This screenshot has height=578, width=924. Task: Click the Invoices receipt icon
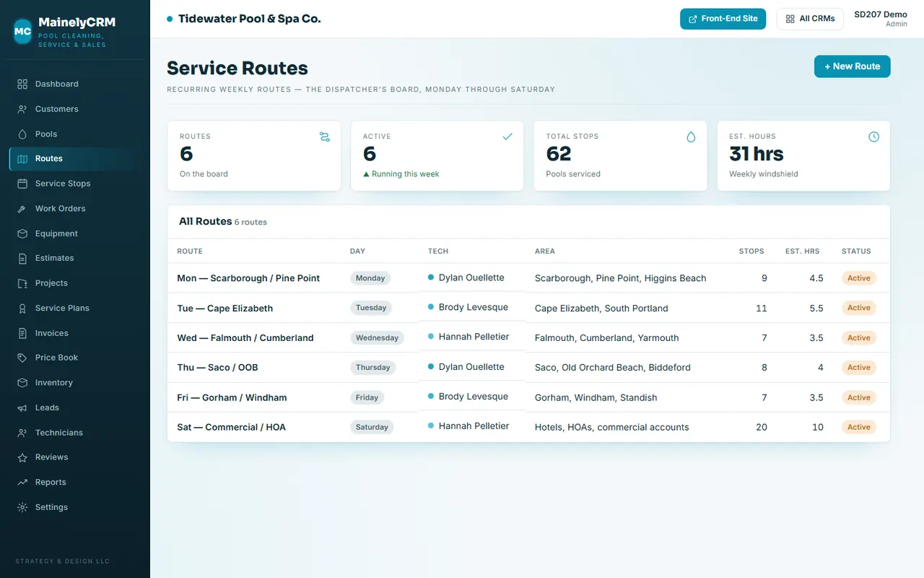22,333
